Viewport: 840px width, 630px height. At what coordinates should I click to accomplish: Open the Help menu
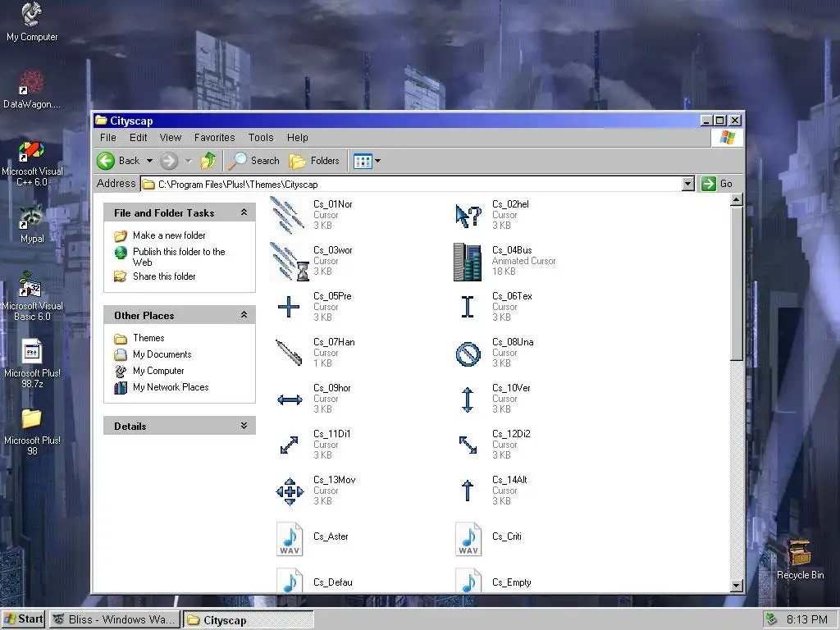297,138
